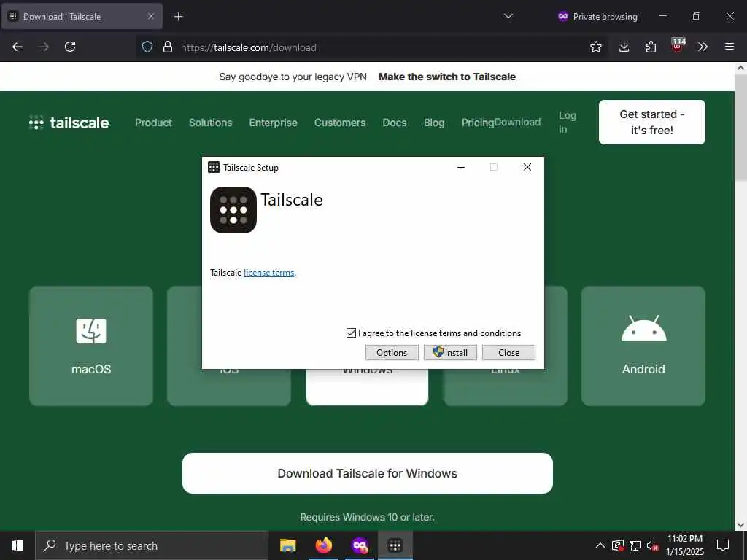Click Get started - it's free button

tap(651, 122)
